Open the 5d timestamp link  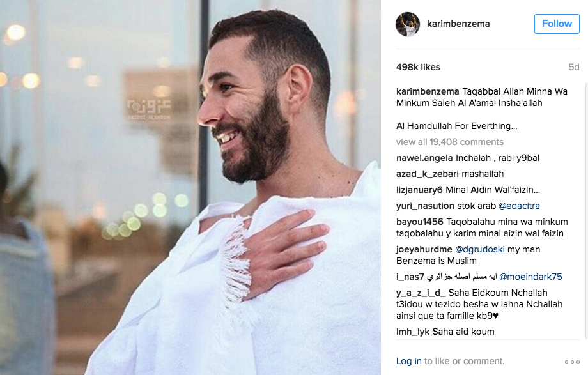574,67
